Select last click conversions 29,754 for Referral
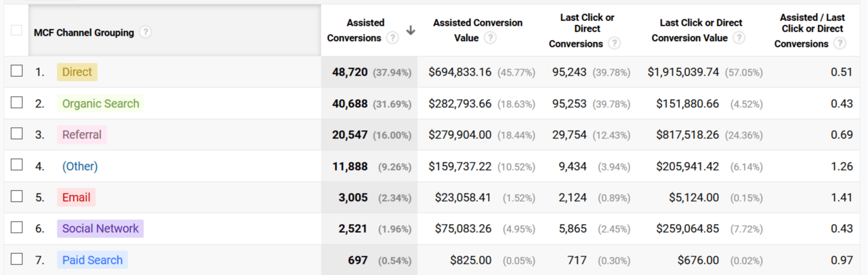Image resolution: width=868 pixels, height=275 pixels. click(569, 135)
